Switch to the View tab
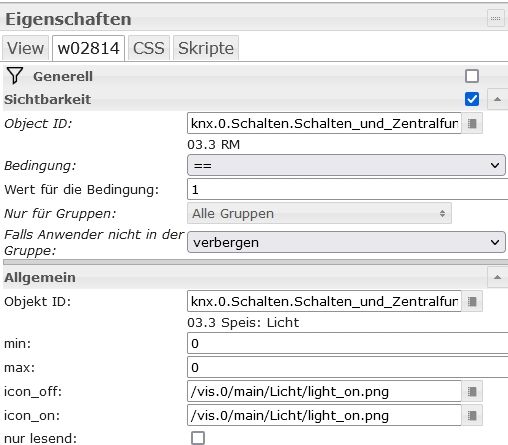The image size is (508, 445). pos(26,48)
